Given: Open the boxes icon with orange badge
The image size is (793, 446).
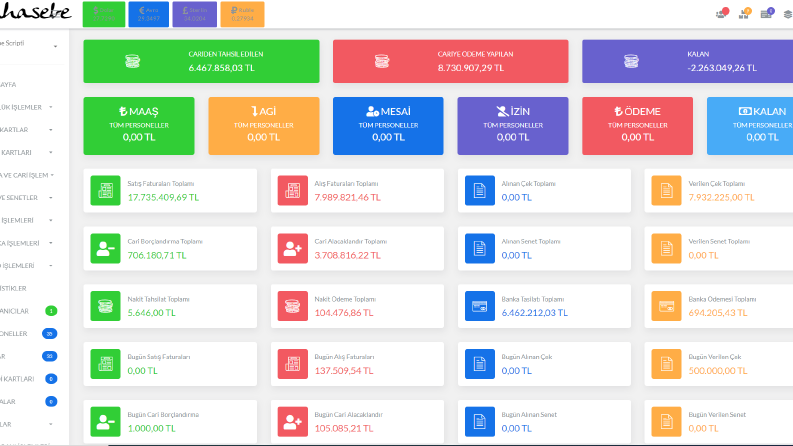Looking at the screenshot, I should point(744,14).
